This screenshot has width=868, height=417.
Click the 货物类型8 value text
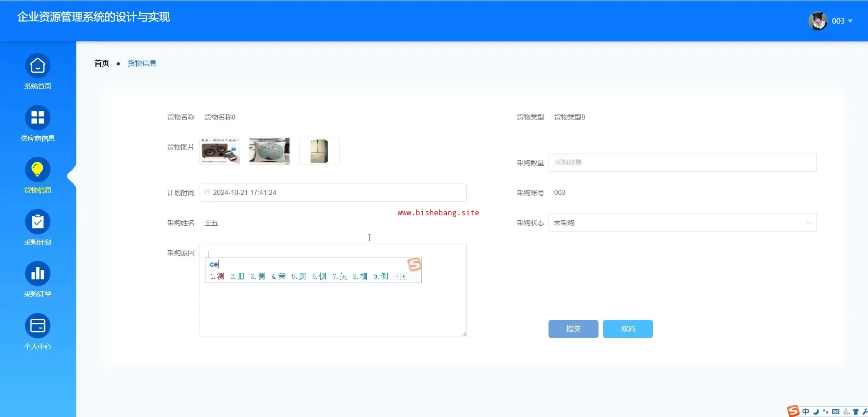569,117
